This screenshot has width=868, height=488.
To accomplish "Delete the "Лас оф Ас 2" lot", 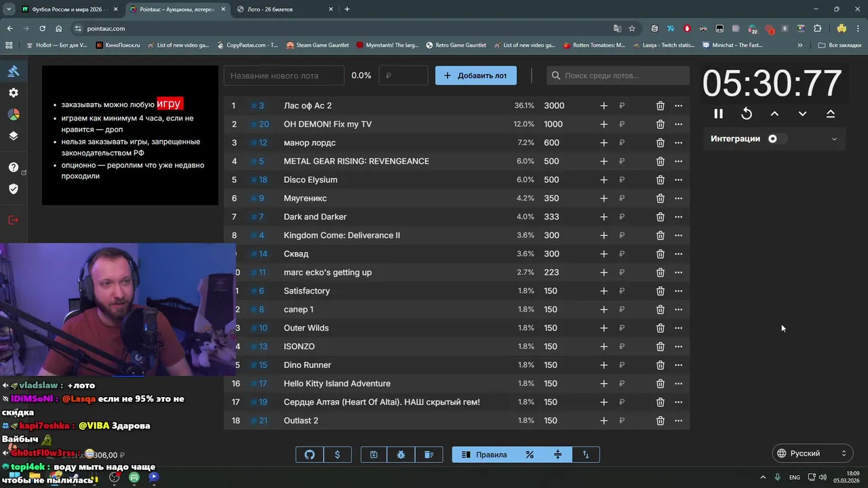I will [660, 106].
